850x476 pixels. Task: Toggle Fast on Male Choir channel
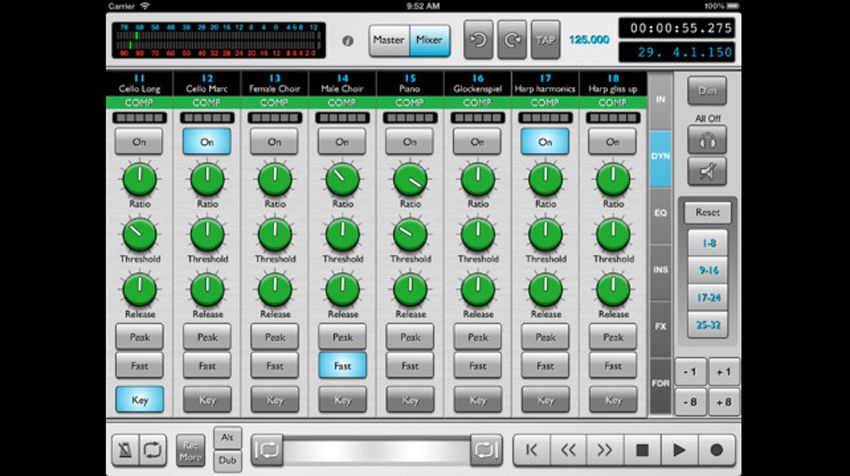(x=342, y=366)
